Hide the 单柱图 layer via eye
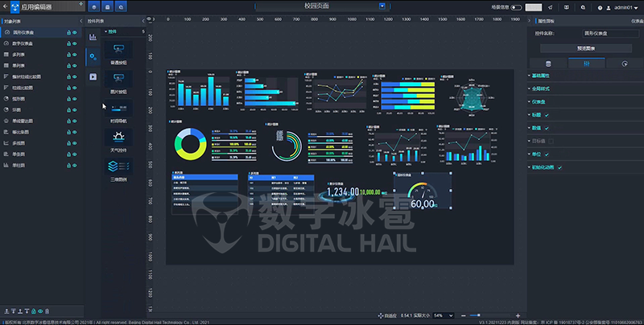The height and width of the screenshot is (325, 644). coord(75,166)
